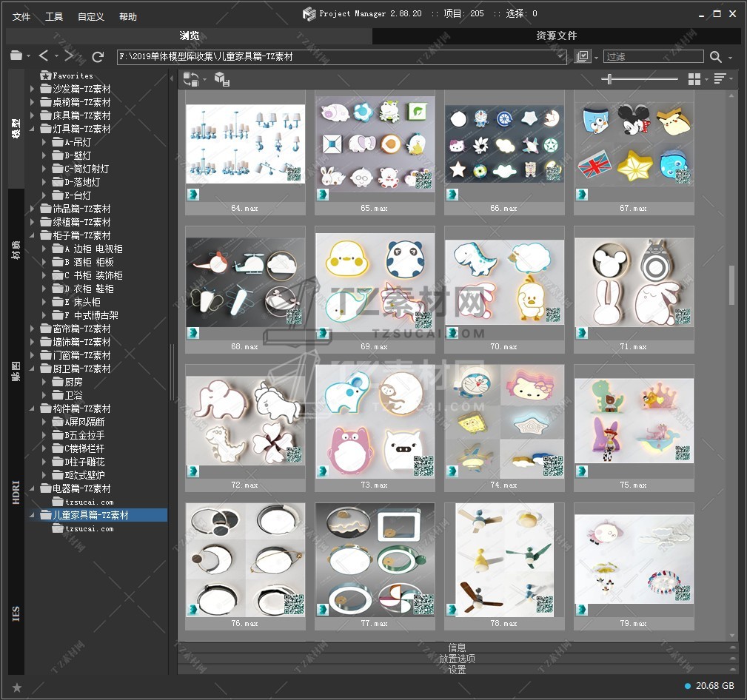Switch to the 资源文件 tab
747x700 pixels.
557,36
